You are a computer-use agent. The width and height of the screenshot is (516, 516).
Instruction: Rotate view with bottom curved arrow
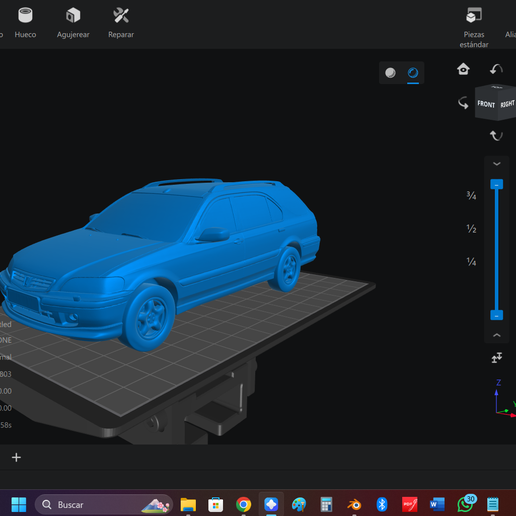click(x=496, y=136)
